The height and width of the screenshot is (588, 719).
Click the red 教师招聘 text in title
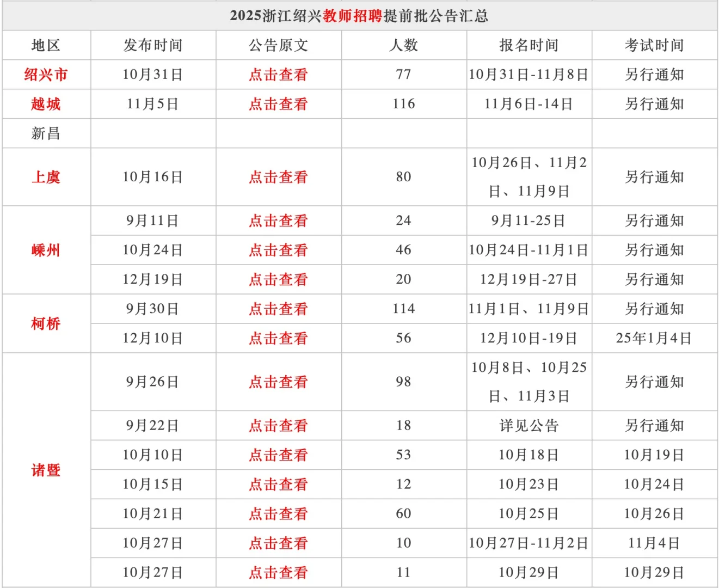(x=353, y=16)
